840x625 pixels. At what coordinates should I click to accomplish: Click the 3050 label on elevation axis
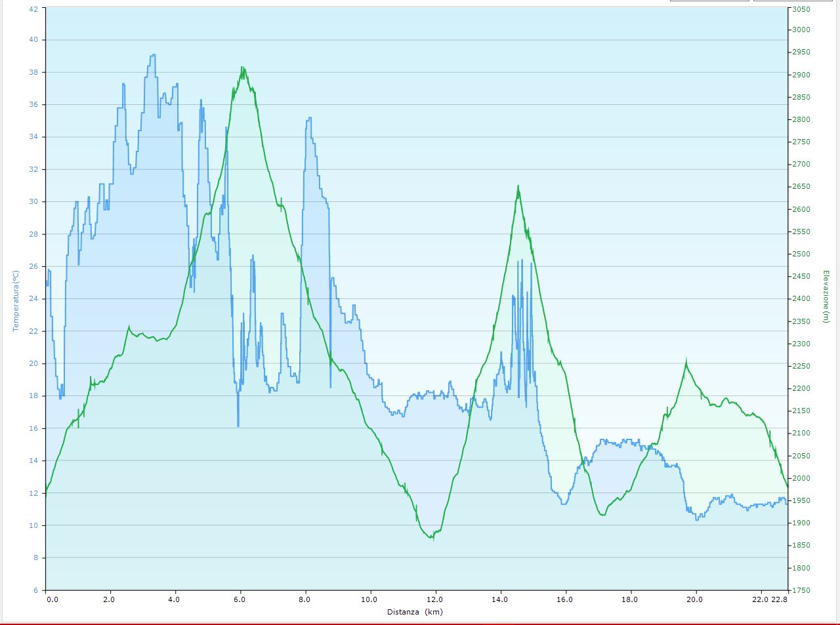[801, 9]
